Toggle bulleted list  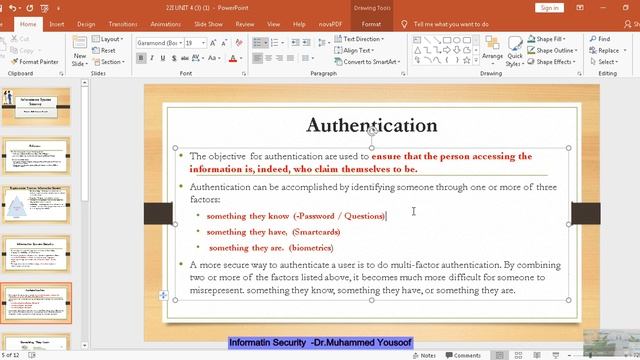(257, 43)
